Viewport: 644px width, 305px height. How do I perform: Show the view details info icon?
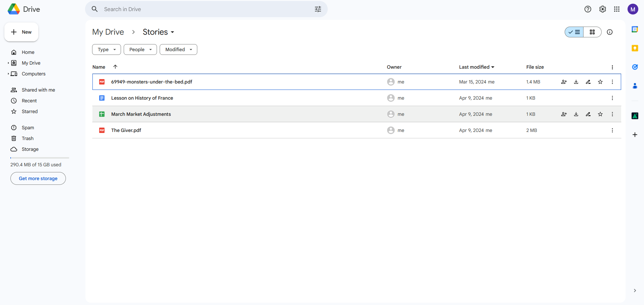610,32
